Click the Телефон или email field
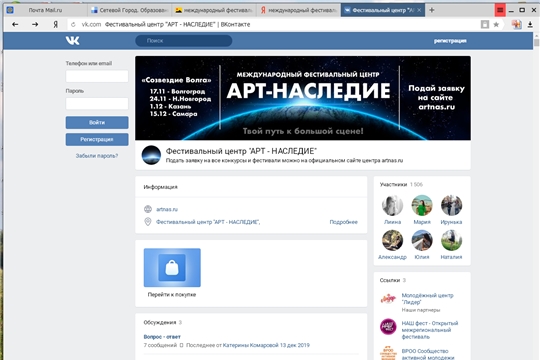The width and height of the screenshot is (540, 360). pyautogui.click(x=97, y=76)
